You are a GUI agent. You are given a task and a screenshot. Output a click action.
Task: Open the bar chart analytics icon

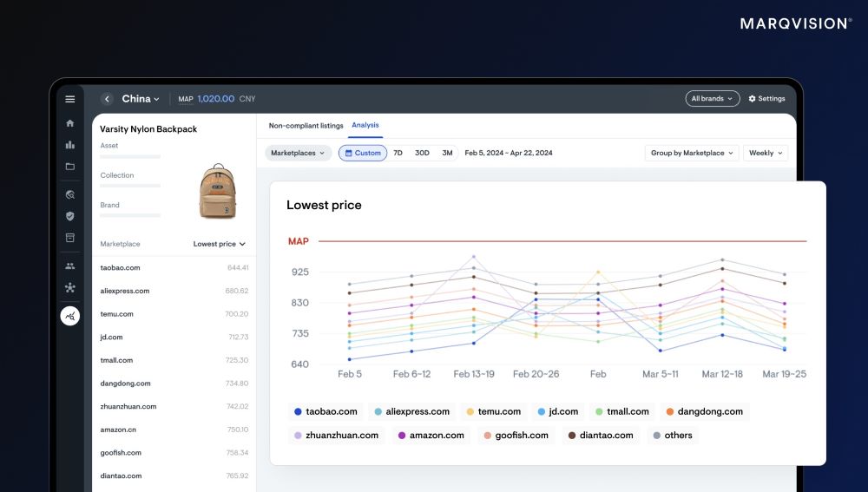click(70, 145)
